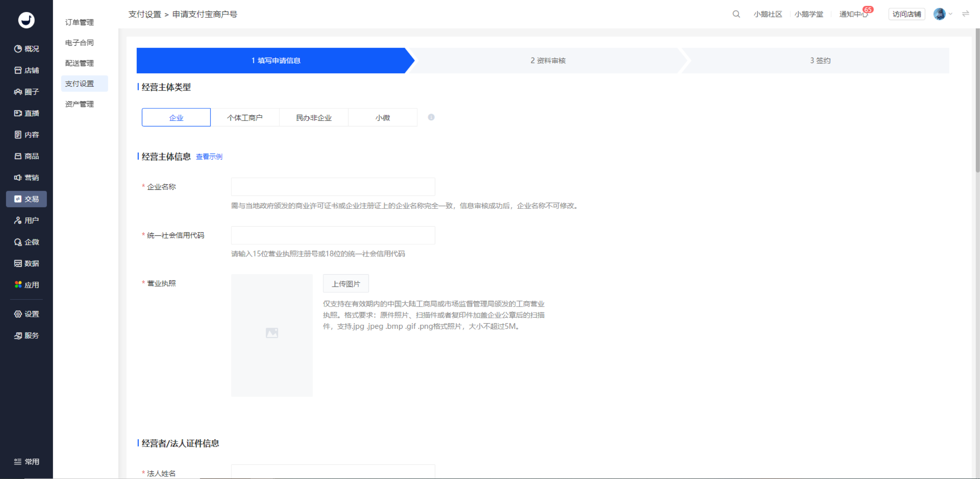Select 个体工商户 business entity type
Image resolution: width=980 pixels, height=479 pixels.
tap(245, 118)
